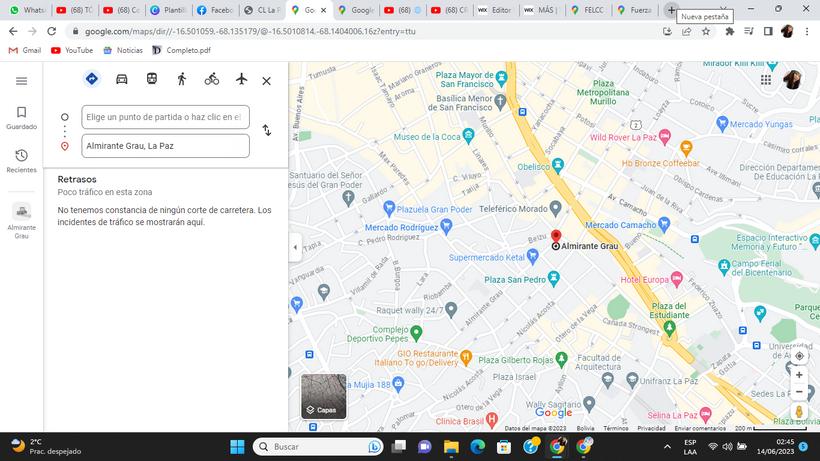
Task: Close the directions panel
Action: point(267,81)
